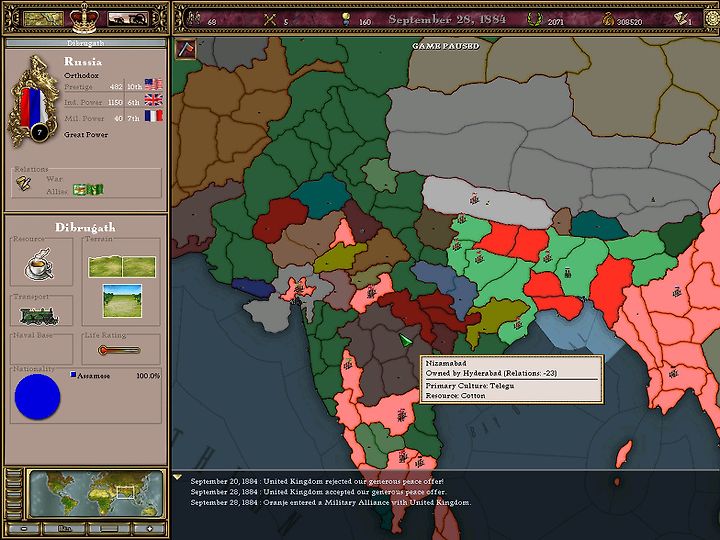Select the French flag by Mil. Power
Screen dimensions: 720x540
pos(153,116)
